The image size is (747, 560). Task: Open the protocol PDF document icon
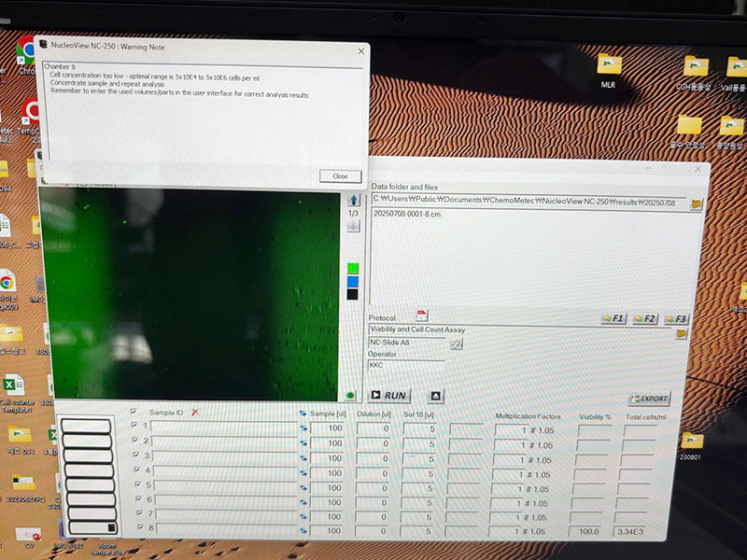(x=421, y=315)
